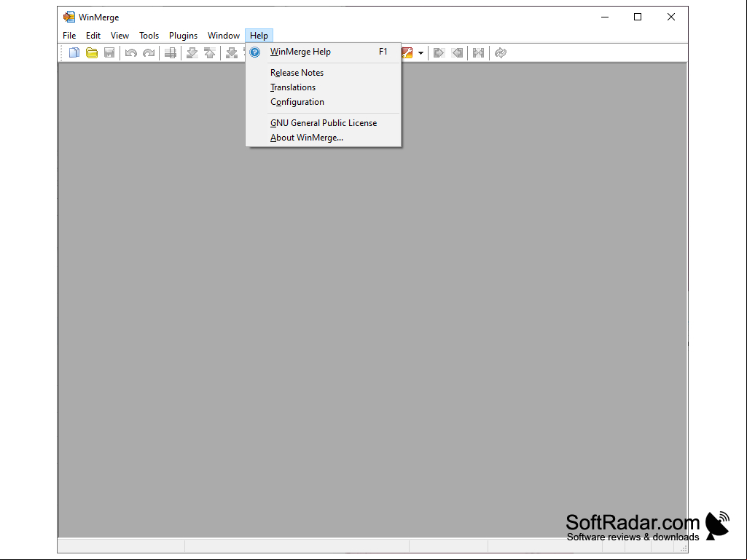Click the New document toolbar icon

(x=74, y=53)
